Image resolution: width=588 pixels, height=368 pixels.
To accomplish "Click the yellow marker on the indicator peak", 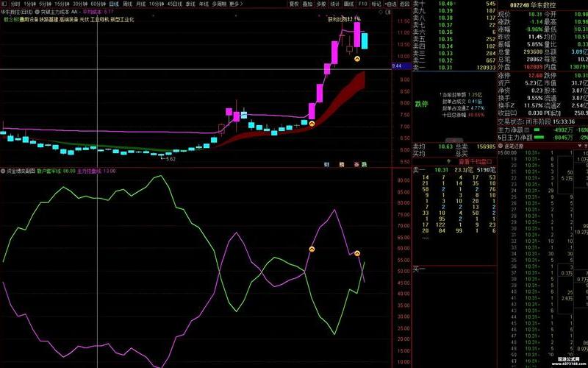I will click(x=312, y=250).
